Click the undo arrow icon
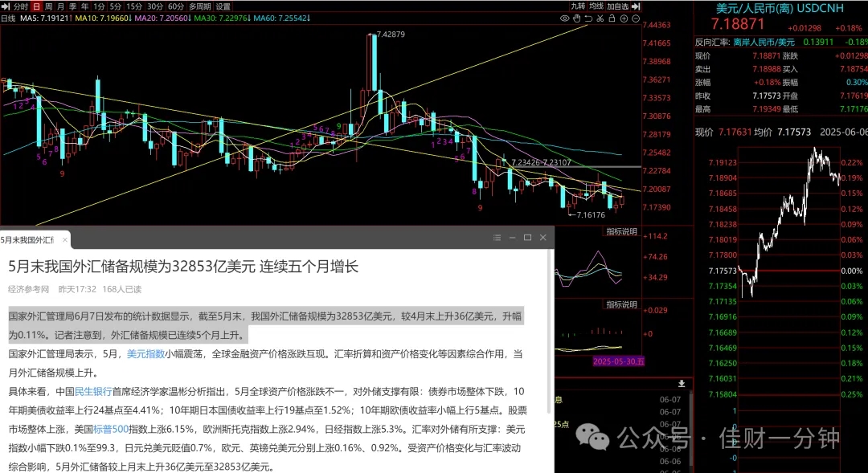Screen dimensions: 868x473 click(x=588, y=18)
